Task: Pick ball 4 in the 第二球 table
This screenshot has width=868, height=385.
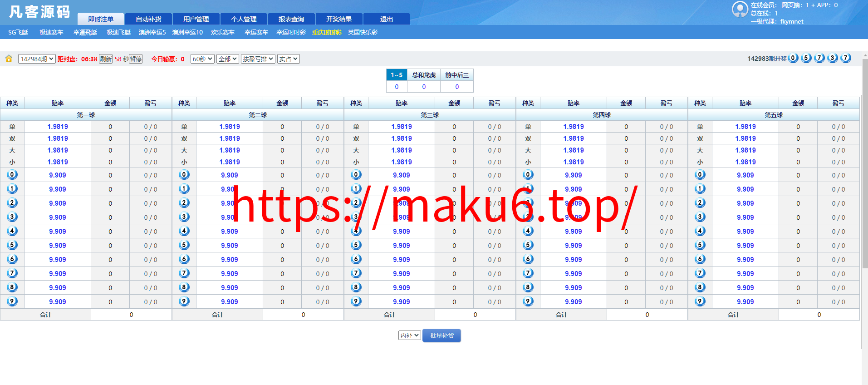Action: tap(184, 231)
